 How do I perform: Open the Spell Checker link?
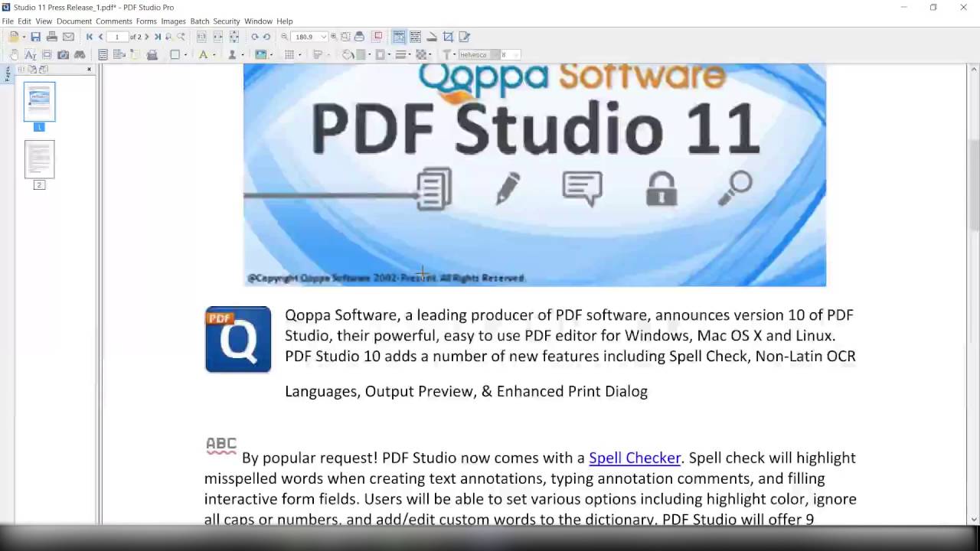coord(635,458)
